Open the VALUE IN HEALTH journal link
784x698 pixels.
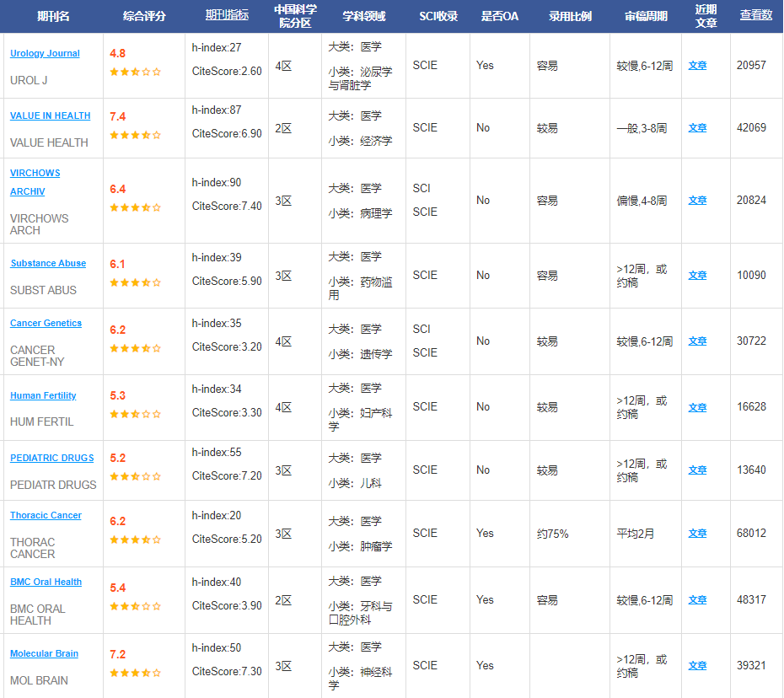(51, 116)
